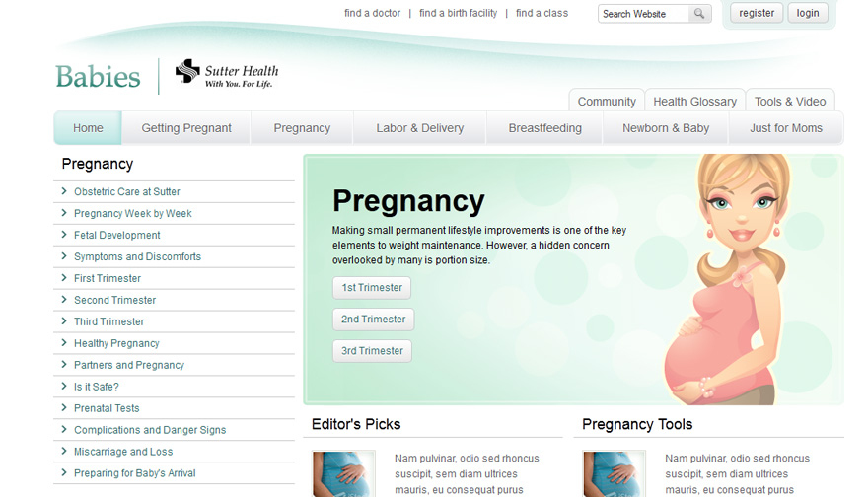Click the Pregnancy Tools article thumbnail
868x497 pixels.
coord(615,473)
